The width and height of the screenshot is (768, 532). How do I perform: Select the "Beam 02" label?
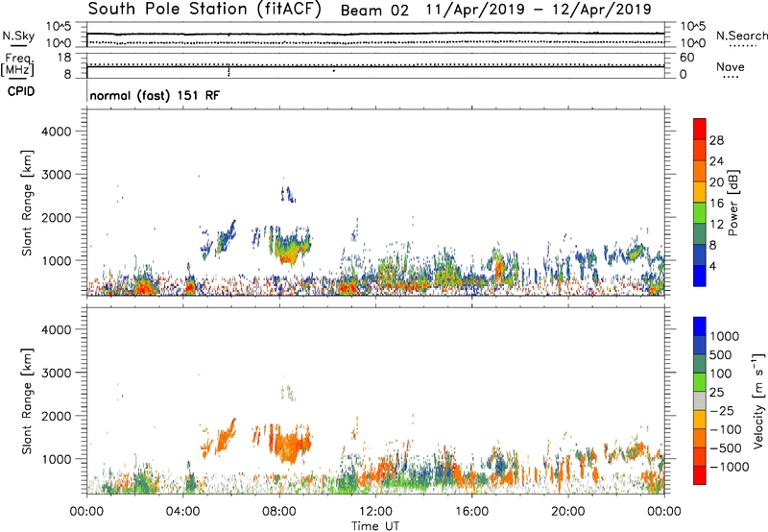pyautogui.click(x=374, y=11)
